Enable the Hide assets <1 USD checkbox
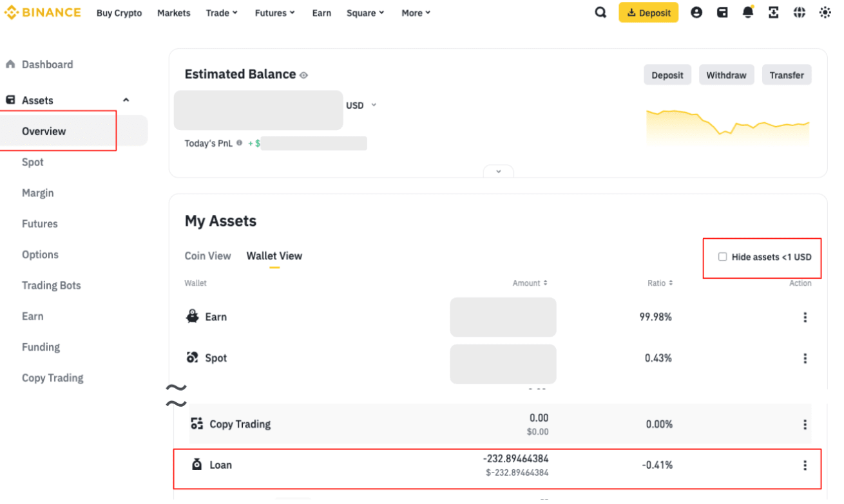Screen dimensions: 844x504 (x=722, y=257)
